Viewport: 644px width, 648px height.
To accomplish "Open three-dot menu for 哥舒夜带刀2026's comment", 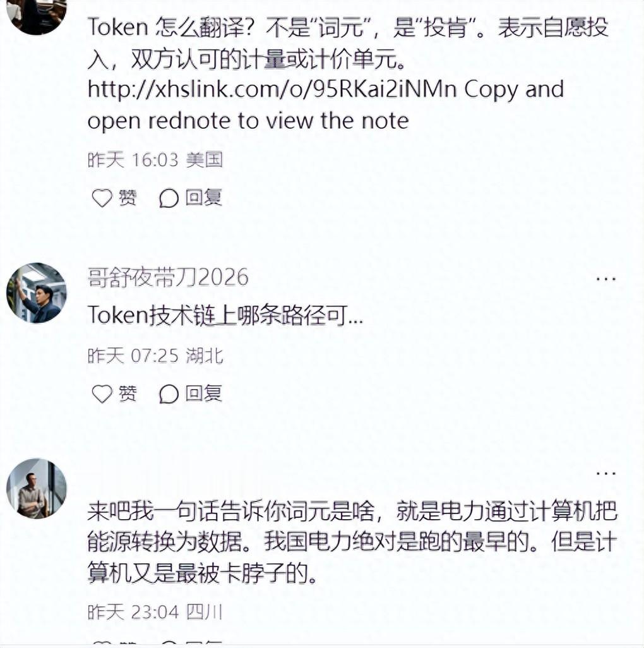I will [x=605, y=279].
